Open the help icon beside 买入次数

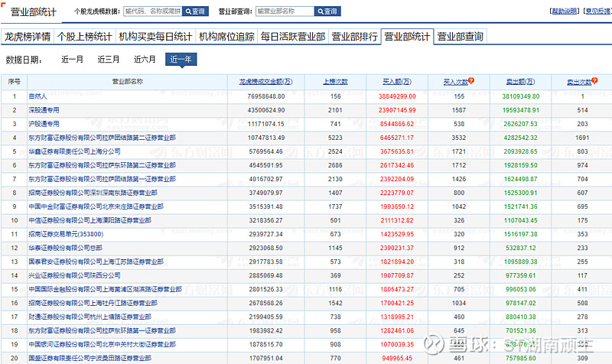(471, 80)
